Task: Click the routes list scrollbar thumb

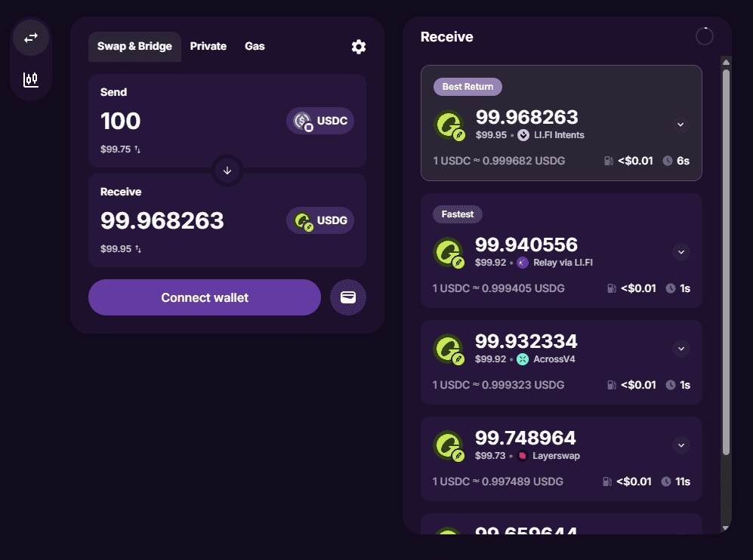Action: [x=726, y=262]
